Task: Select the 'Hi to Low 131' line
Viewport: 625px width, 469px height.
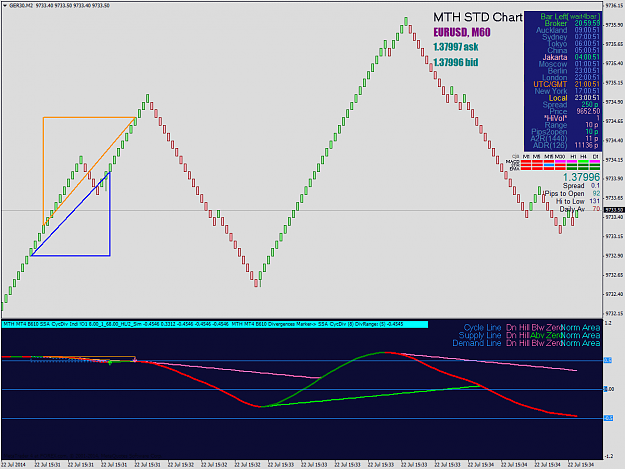Action: pyautogui.click(x=578, y=202)
